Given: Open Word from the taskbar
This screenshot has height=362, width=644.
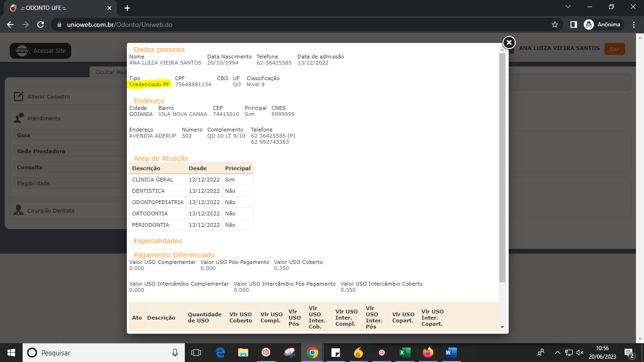Looking at the screenshot, I should click(451, 353).
